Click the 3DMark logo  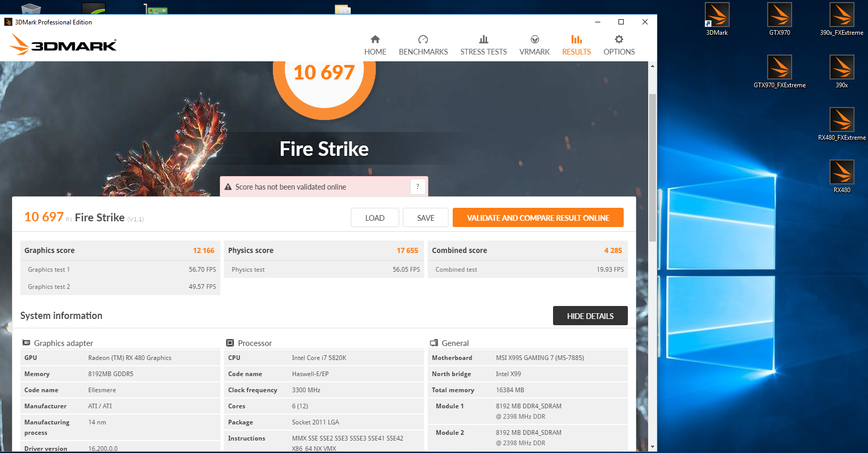[63, 44]
